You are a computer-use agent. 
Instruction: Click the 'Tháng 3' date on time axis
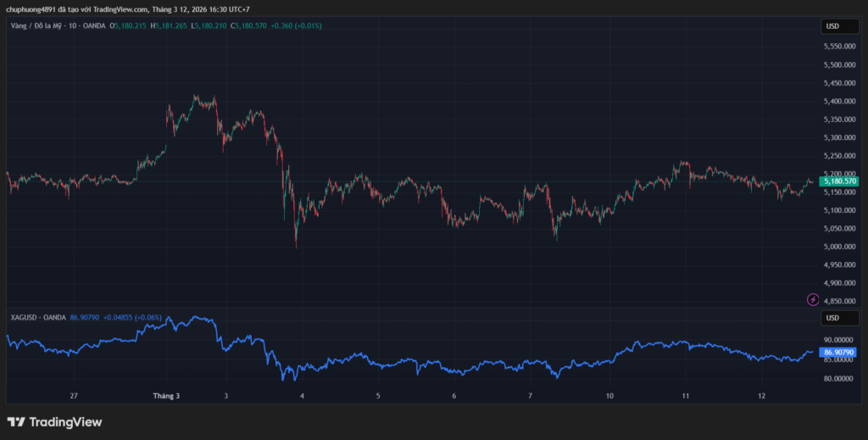pos(166,396)
